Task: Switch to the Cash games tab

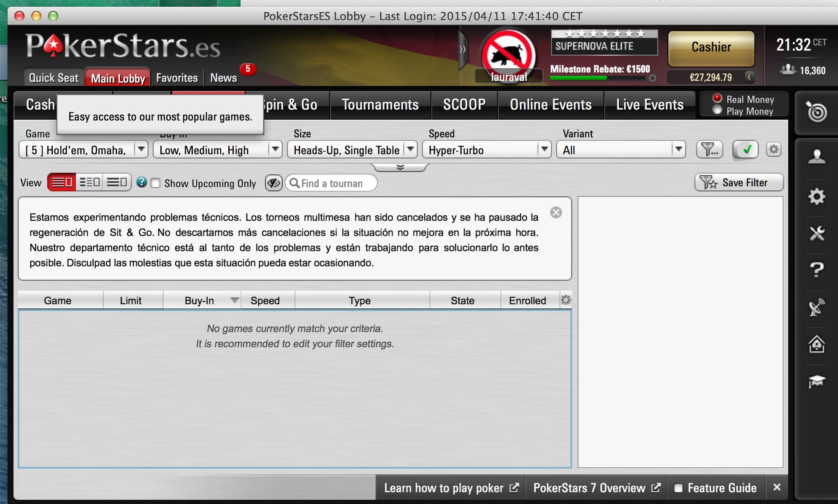Action: click(36, 105)
